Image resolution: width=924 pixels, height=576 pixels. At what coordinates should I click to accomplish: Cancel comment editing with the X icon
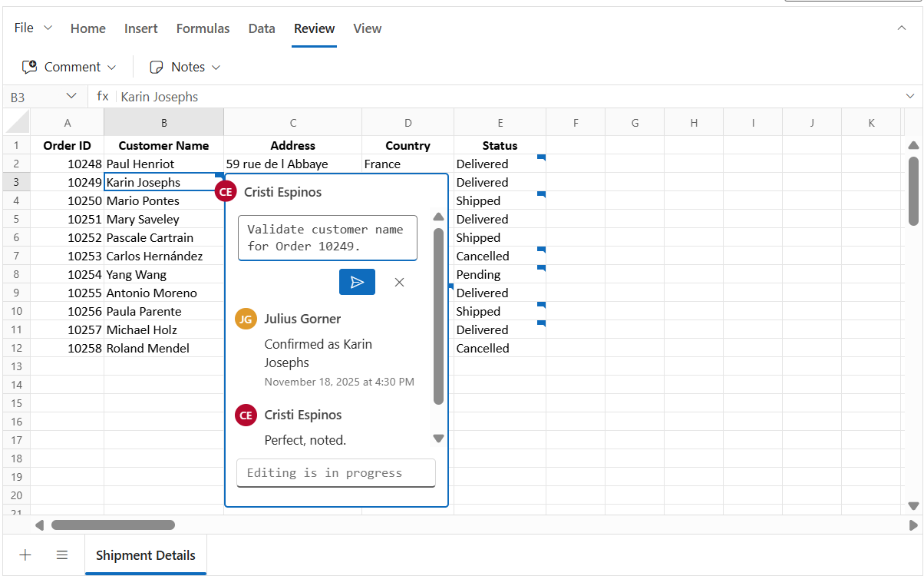[x=399, y=282]
